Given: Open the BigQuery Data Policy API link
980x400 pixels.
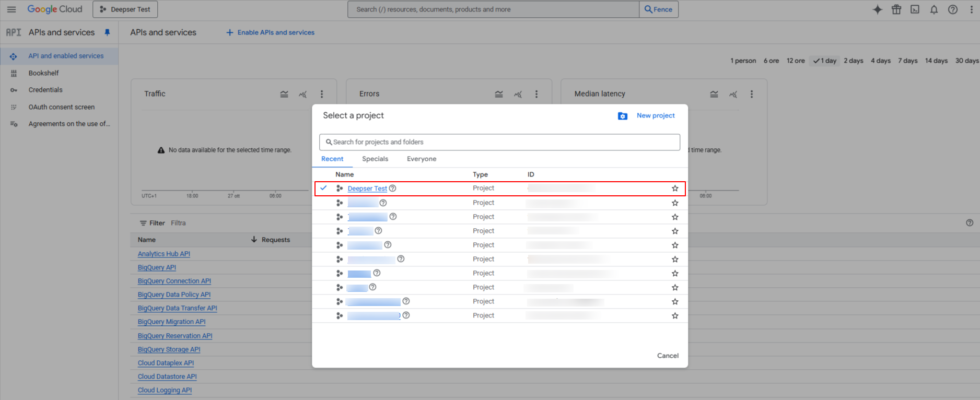Looking at the screenshot, I should pyautogui.click(x=174, y=295).
